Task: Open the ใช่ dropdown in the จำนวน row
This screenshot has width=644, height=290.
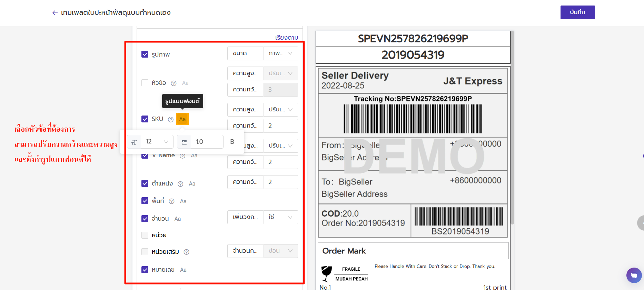Action: [280, 217]
